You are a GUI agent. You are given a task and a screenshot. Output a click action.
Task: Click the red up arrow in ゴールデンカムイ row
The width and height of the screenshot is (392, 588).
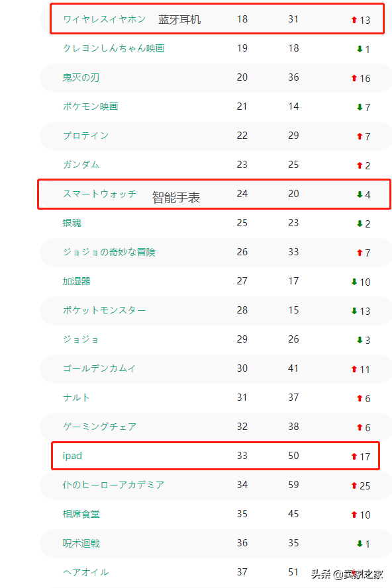point(354,369)
